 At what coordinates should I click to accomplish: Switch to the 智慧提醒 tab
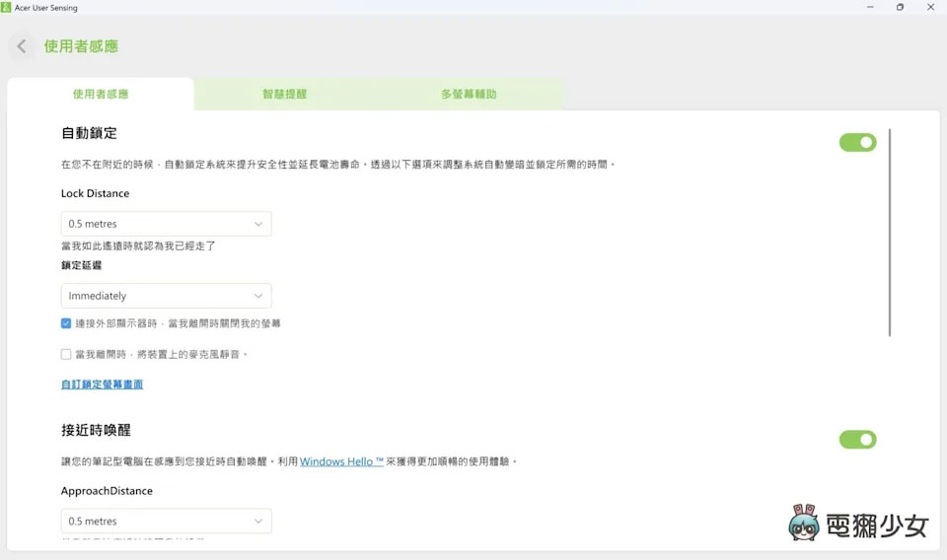(284, 95)
